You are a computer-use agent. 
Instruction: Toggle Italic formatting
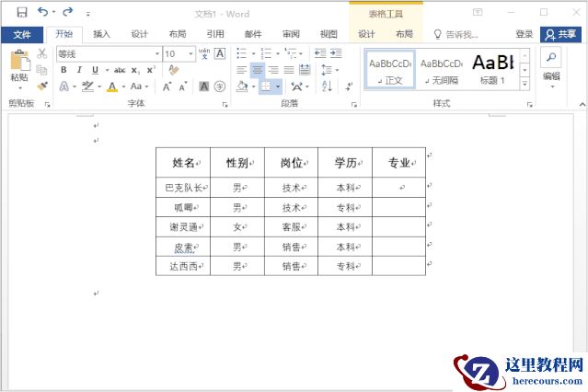coord(79,70)
